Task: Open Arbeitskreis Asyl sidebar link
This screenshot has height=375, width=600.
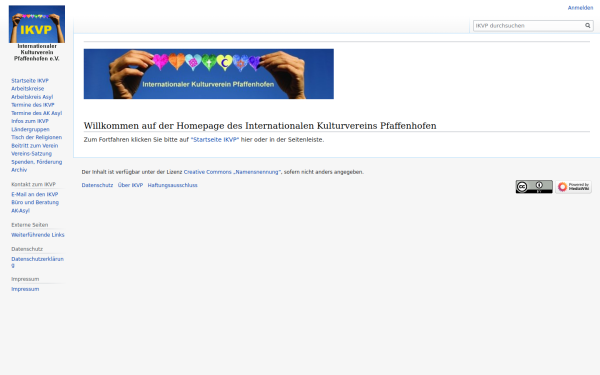Action: point(32,97)
